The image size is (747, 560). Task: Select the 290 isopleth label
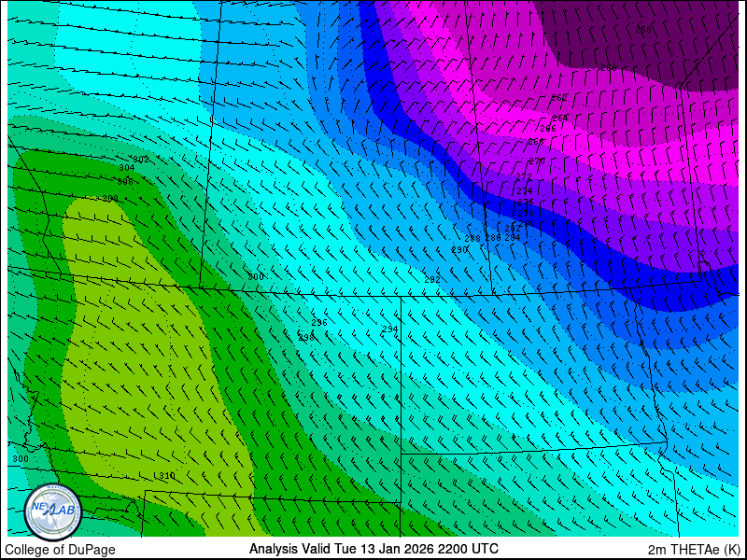(459, 249)
